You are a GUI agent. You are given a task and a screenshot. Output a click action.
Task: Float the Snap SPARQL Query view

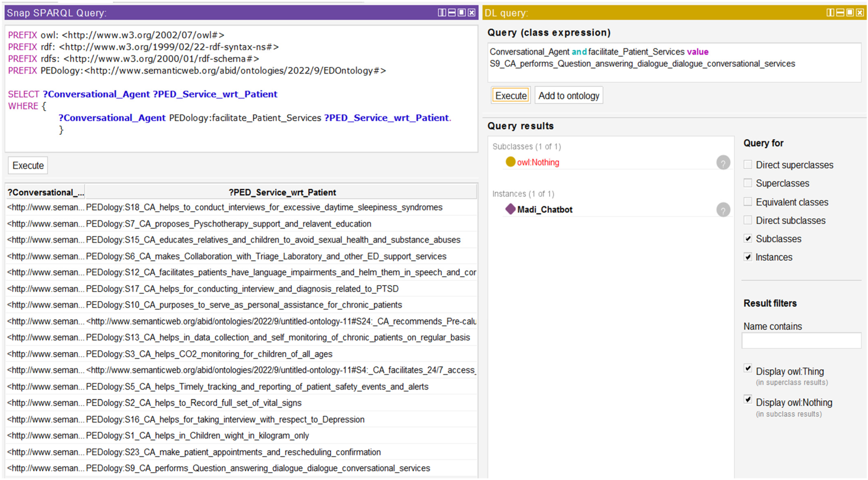(x=462, y=13)
